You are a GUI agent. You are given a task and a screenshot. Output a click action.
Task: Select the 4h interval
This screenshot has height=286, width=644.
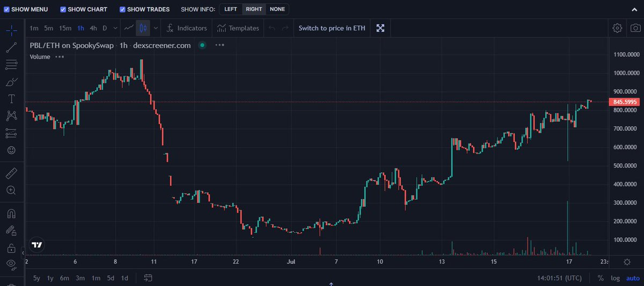tap(93, 28)
